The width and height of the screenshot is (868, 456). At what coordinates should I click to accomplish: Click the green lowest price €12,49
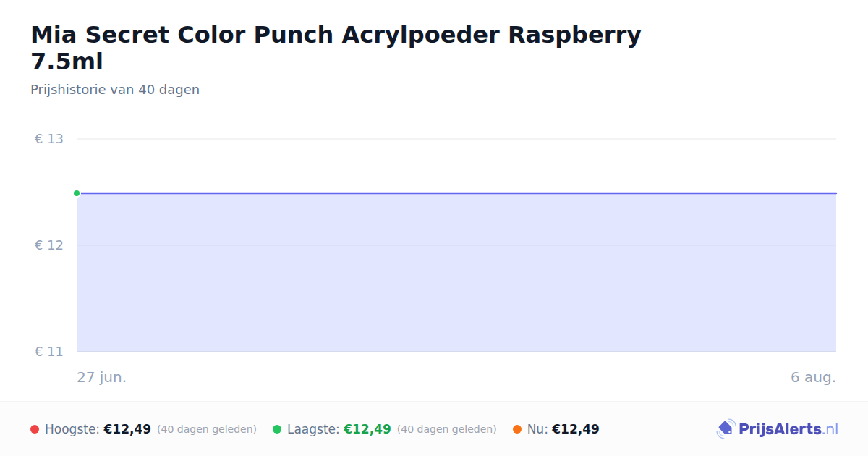point(367,429)
